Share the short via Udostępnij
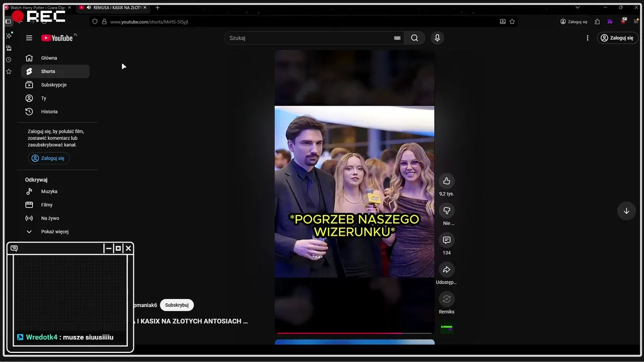 (446, 269)
